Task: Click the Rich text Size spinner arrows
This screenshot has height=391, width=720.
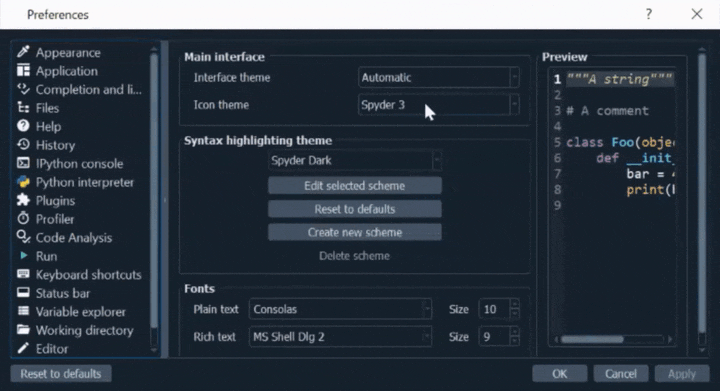Action: click(515, 337)
